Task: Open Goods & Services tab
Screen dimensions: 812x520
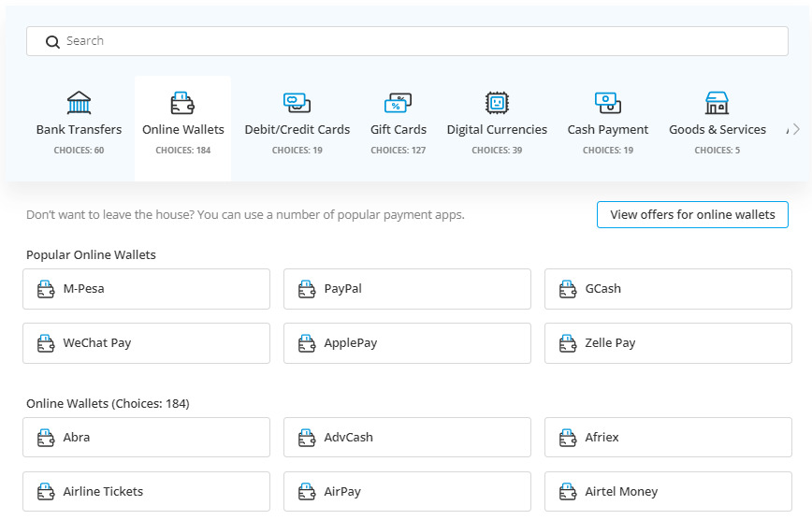Action: pyautogui.click(x=717, y=129)
